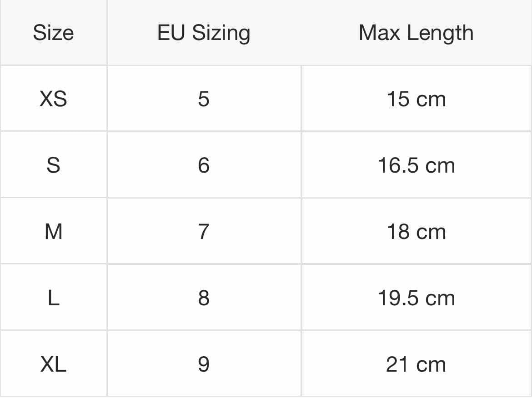Screen dimensions: 532x398
Task: Select the L size cell
Action: (53, 298)
